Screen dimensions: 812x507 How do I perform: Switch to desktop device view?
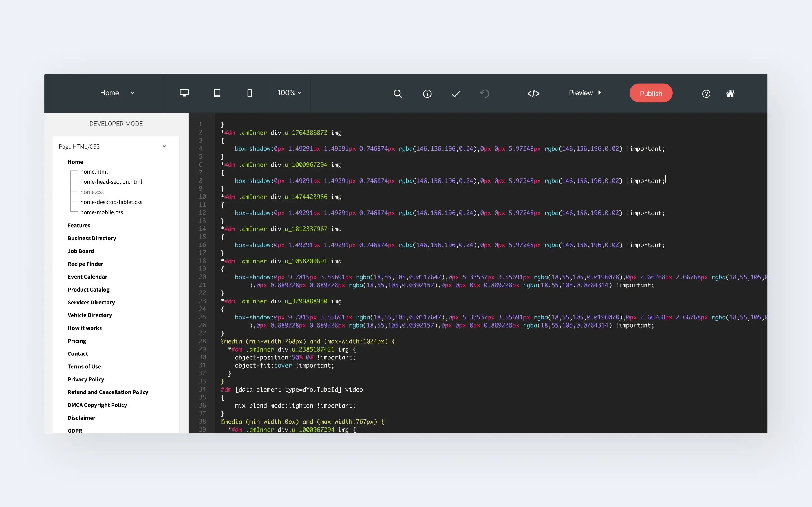coord(184,93)
